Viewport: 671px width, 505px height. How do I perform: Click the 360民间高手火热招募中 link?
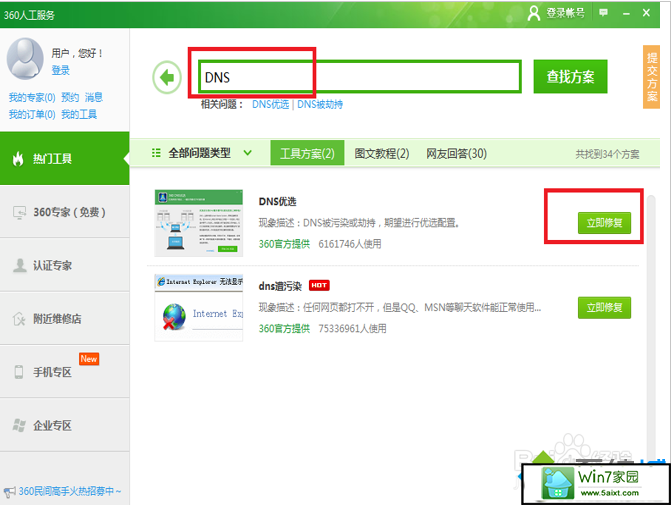pos(70,491)
